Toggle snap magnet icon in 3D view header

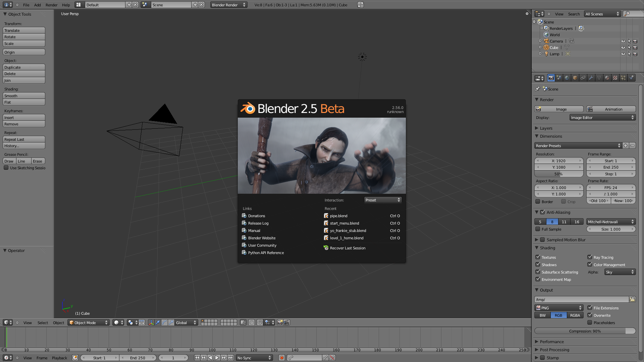(260, 322)
